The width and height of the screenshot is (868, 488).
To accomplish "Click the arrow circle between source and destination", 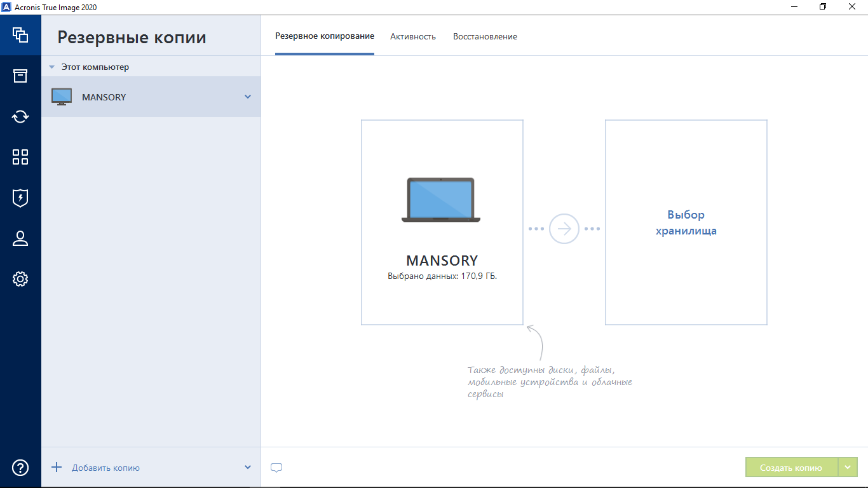I will pyautogui.click(x=564, y=229).
